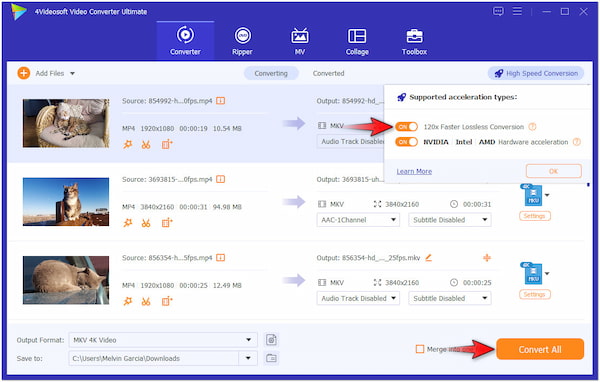600x382 pixels.
Task: Open help for Hardware acceleration option
Action: pos(577,142)
